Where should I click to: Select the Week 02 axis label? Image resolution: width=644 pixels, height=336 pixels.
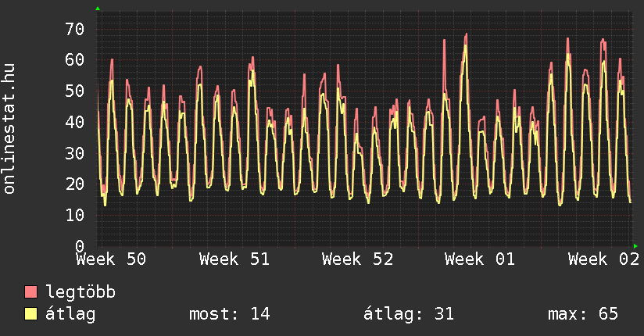[x=603, y=259]
